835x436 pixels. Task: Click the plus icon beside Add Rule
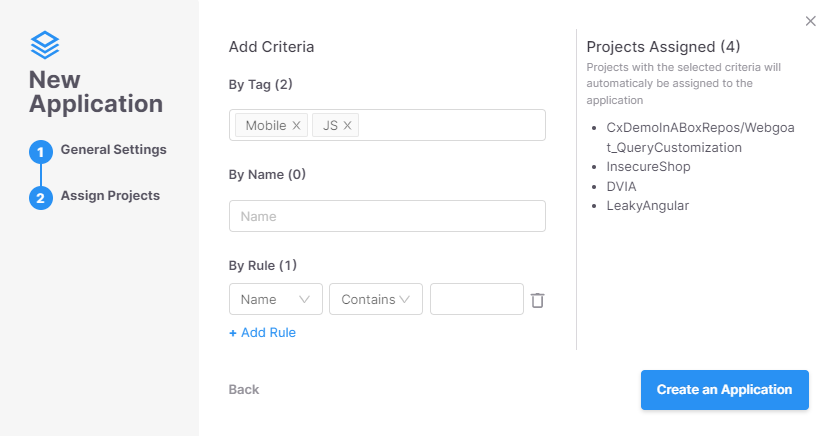(x=233, y=333)
